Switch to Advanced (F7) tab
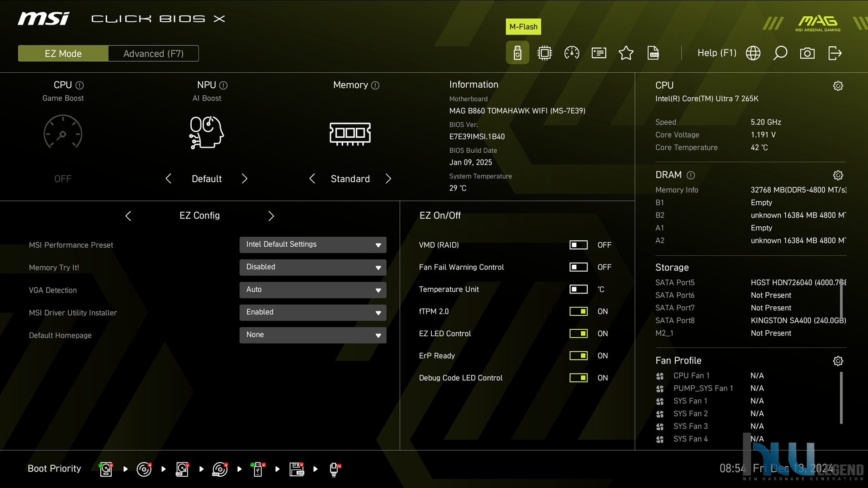Image resolution: width=868 pixels, height=488 pixels. click(x=154, y=53)
